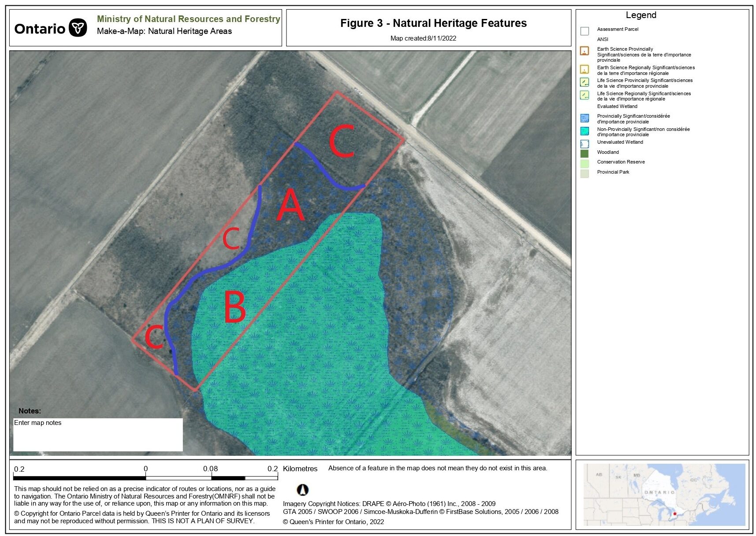Click the Provincial Park legend swatch
Viewport: 756px width, 536px height.
pyautogui.click(x=585, y=174)
